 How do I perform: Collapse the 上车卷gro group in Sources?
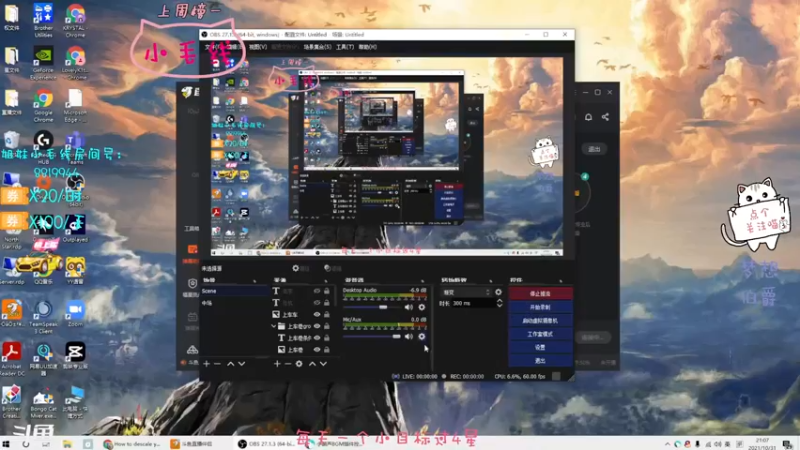(273, 326)
